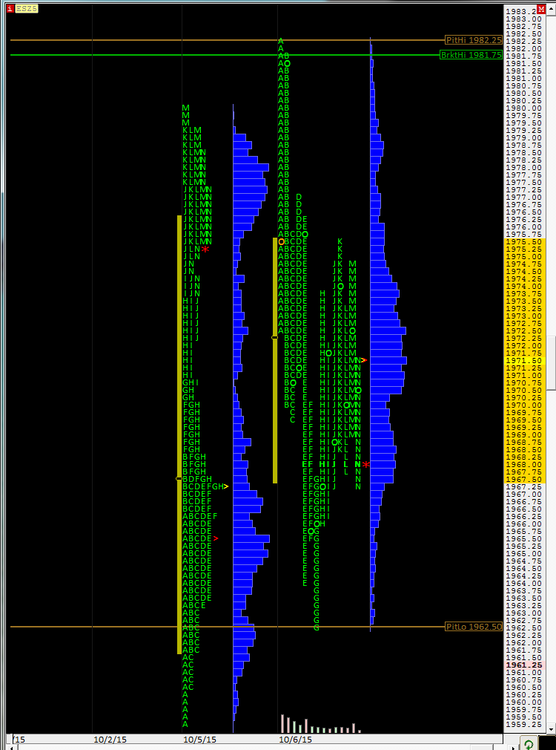The image size is (556, 750).
Task: Click the 1967.25 price on the scale
Action: click(x=524, y=487)
